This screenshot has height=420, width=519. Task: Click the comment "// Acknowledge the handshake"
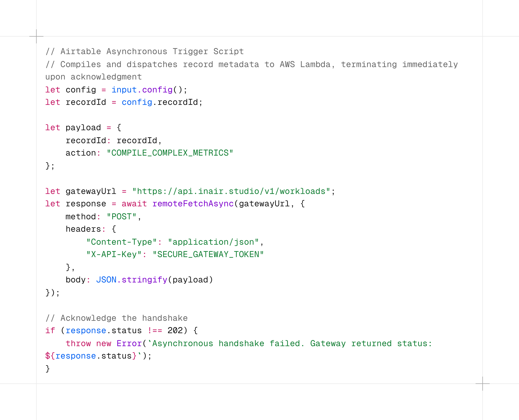[x=116, y=318]
